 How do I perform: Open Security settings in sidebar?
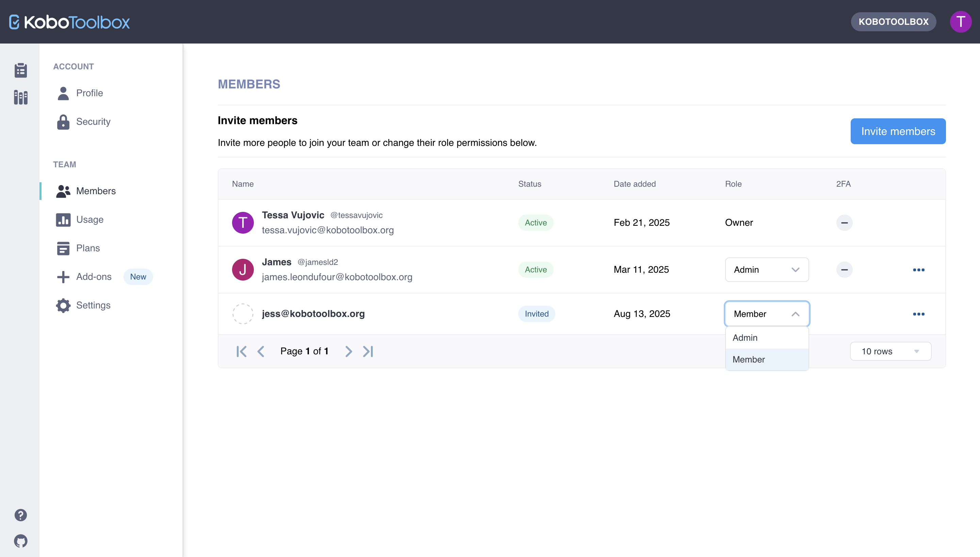coord(93,122)
